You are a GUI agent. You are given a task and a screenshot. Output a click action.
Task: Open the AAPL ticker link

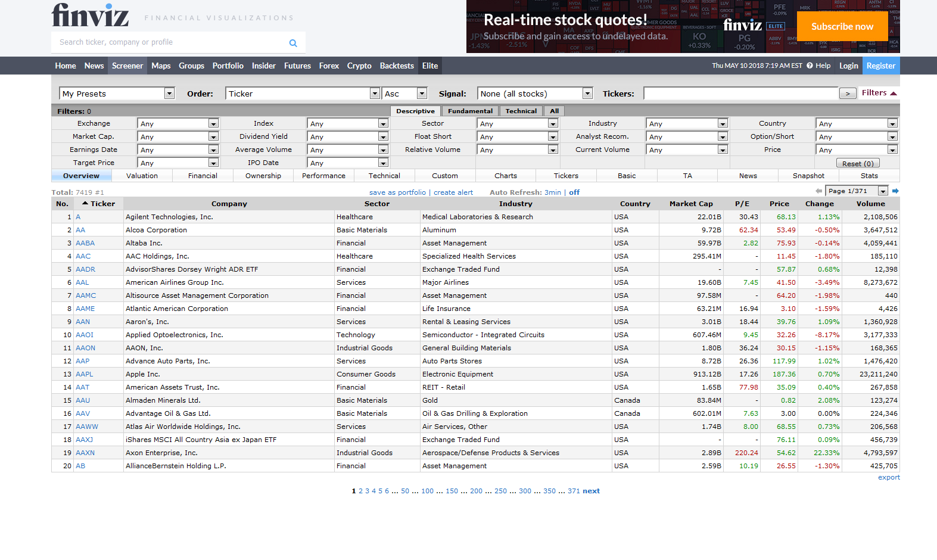coord(85,374)
